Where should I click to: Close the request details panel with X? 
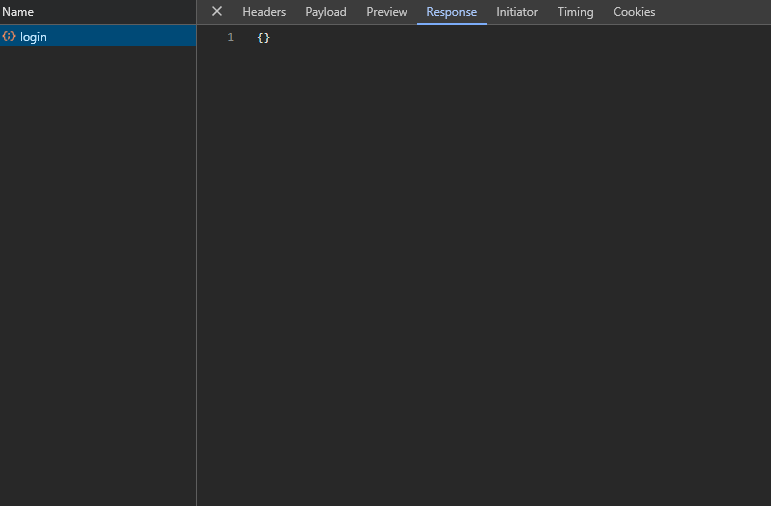(x=217, y=12)
